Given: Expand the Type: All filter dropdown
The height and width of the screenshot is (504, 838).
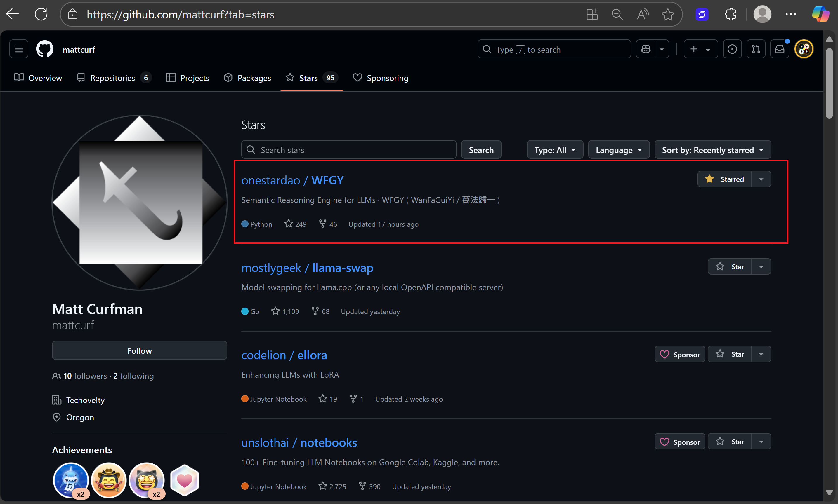Looking at the screenshot, I should point(555,150).
